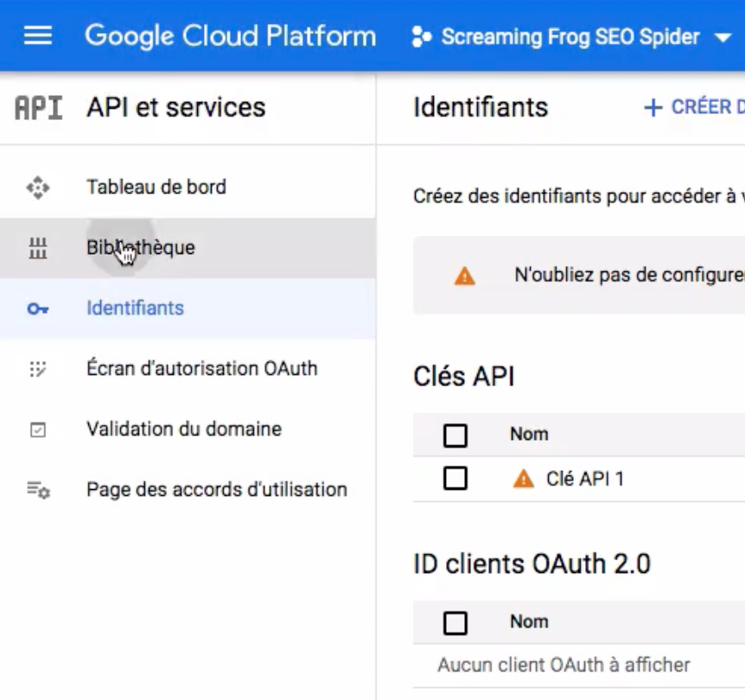
Task: Click the Bibliothèque library icon
Action: pyautogui.click(x=38, y=247)
